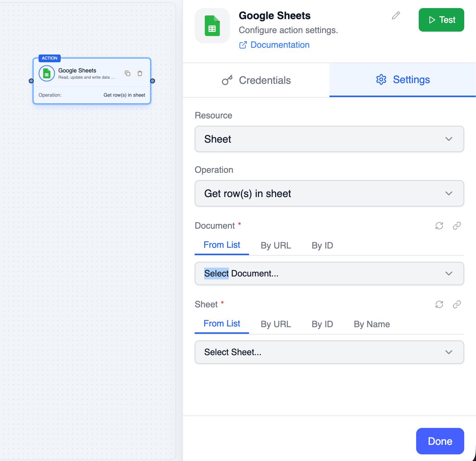Click the link icon next to Document
476x461 pixels.
[457, 226]
